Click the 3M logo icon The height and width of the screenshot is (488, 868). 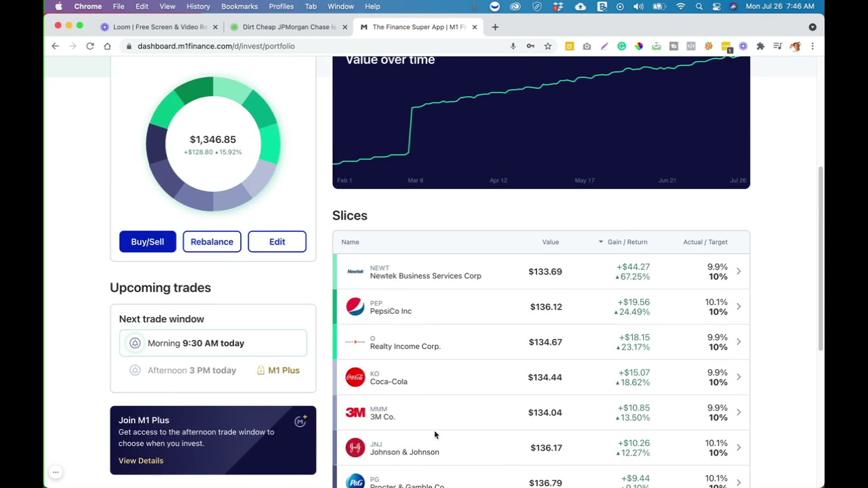355,412
